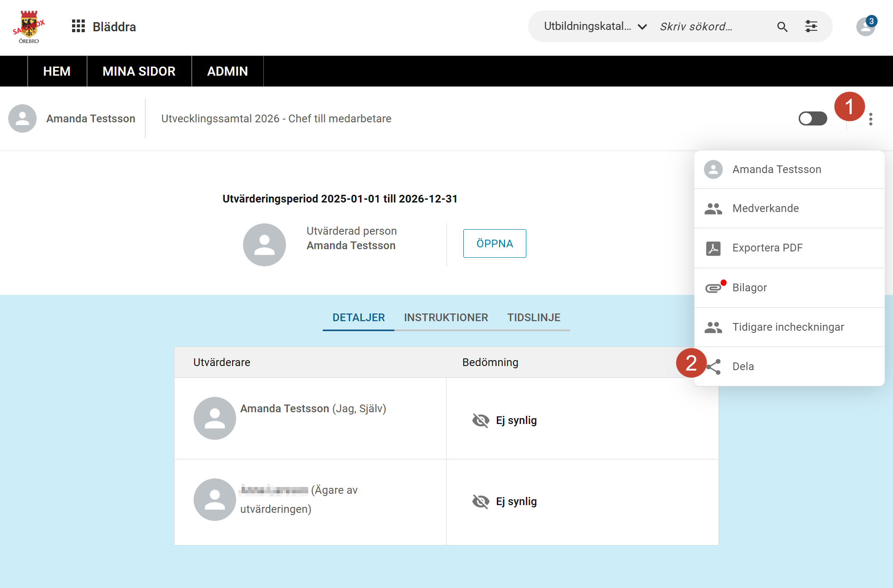Screen dimensions: 893x588
Task: Open the search filter sliders icon
Action: 811,26
